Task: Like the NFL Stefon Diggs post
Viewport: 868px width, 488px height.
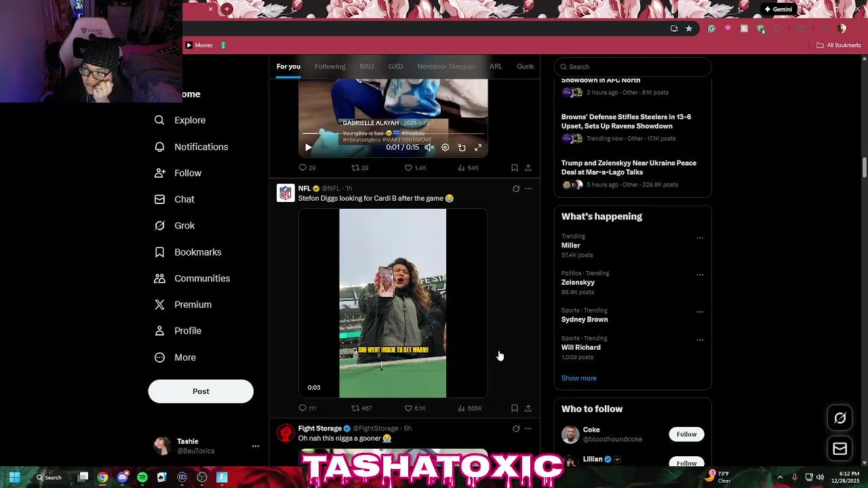Action: click(408, 408)
